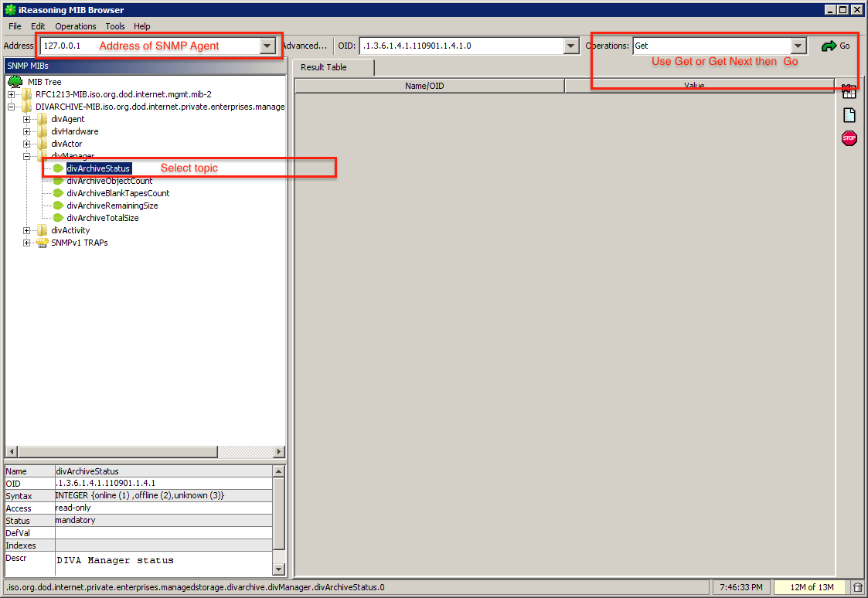Click the MIB Tree globe icon

15,81
